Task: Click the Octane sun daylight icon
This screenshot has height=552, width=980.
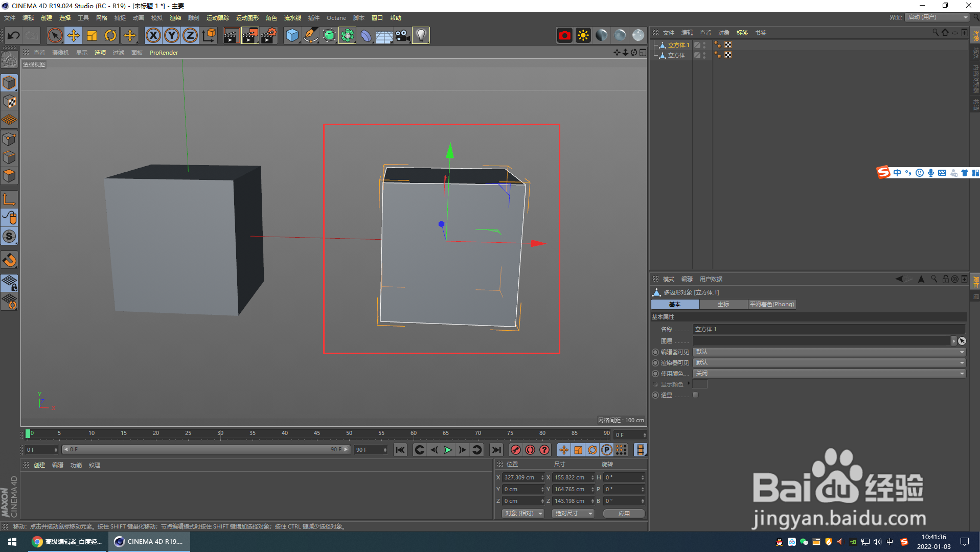Action: pyautogui.click(x=583, y=35)
